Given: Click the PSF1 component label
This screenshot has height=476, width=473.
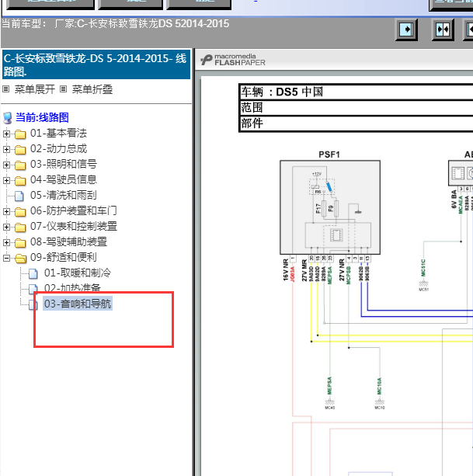Looking at the screenshot, I should pos(329,155).
